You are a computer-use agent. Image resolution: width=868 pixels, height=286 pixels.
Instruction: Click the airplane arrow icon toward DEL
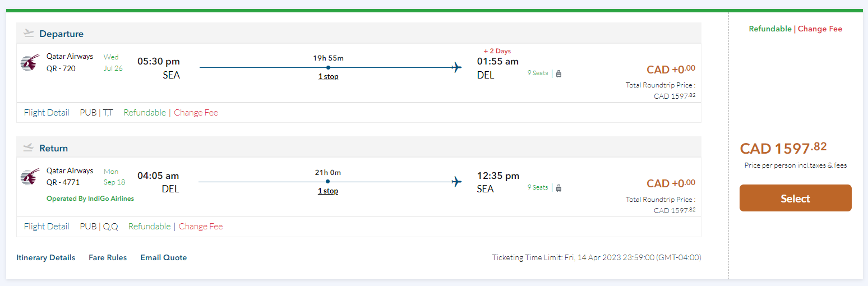coord(457,68)
